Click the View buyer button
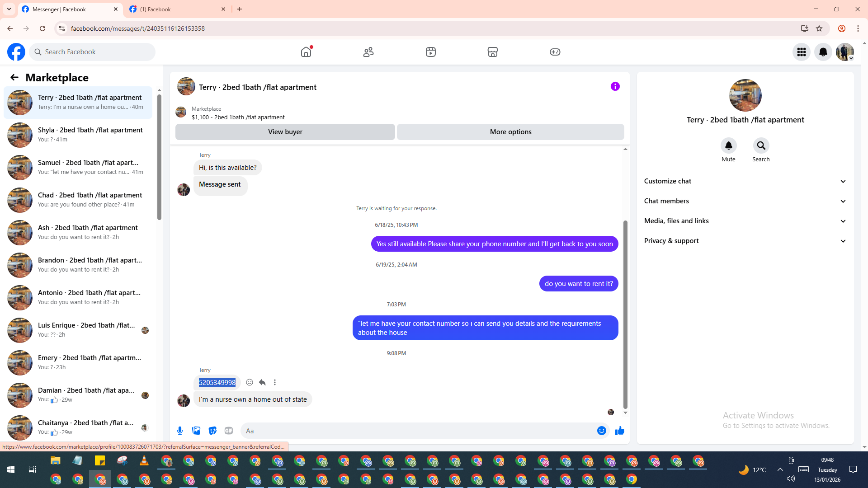Screen dimensions: 868x488 click(285, 132)
